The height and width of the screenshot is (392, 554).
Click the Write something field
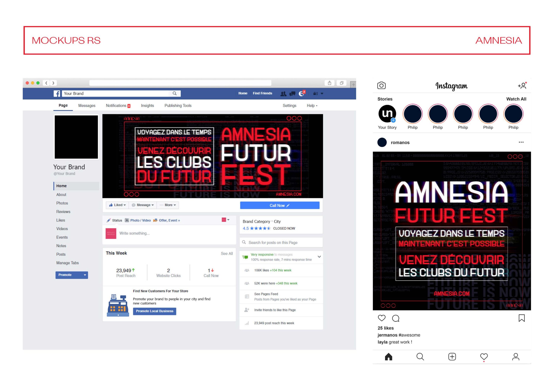click(x=169, y=233)
